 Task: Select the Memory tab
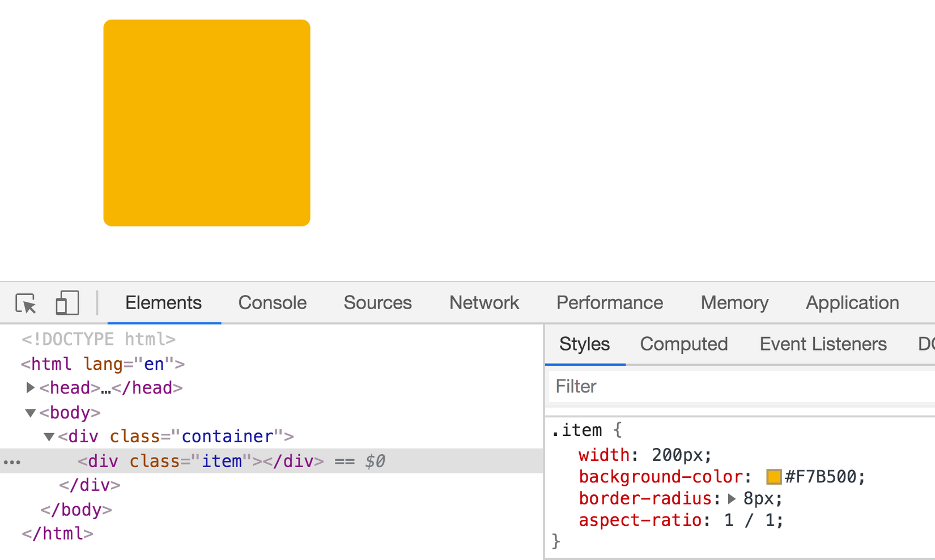[x=734, y=303]
